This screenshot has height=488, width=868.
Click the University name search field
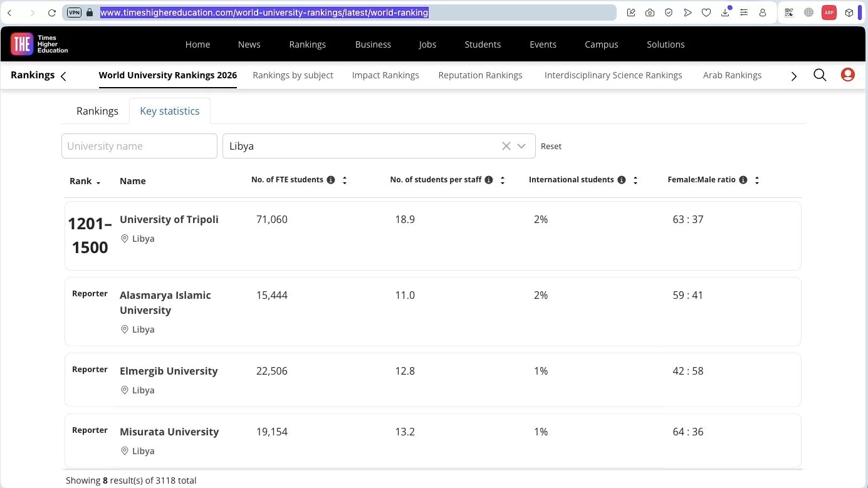point(139,146)
